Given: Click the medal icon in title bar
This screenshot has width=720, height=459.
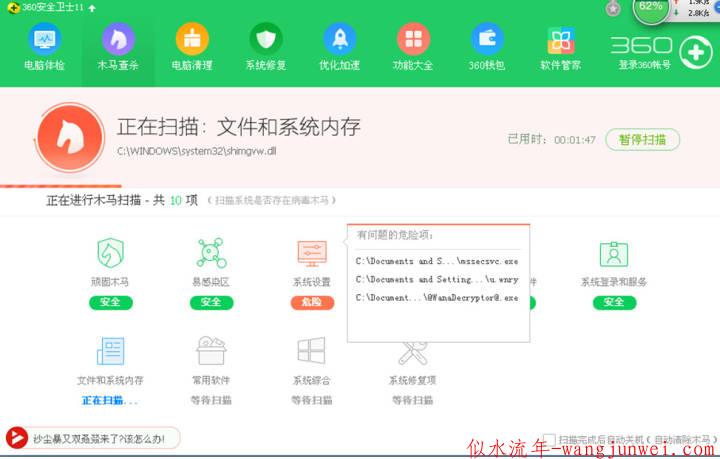Looking at the screenshot, I should (613, 8).
